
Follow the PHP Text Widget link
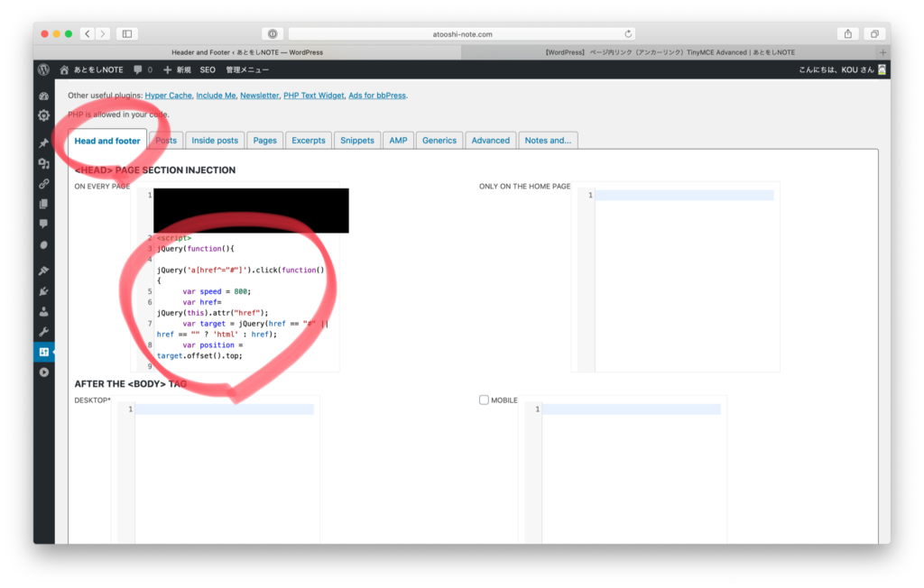click(x=313, y=95)
